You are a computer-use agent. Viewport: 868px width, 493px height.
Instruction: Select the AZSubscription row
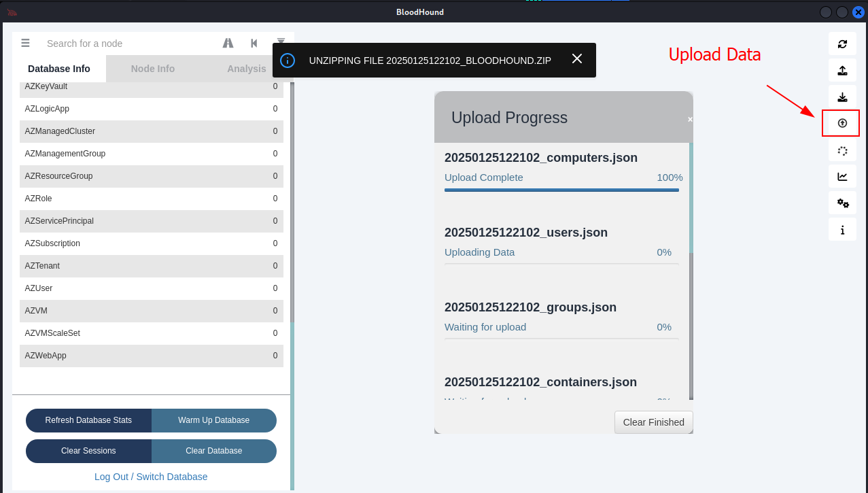click(152, 243)
